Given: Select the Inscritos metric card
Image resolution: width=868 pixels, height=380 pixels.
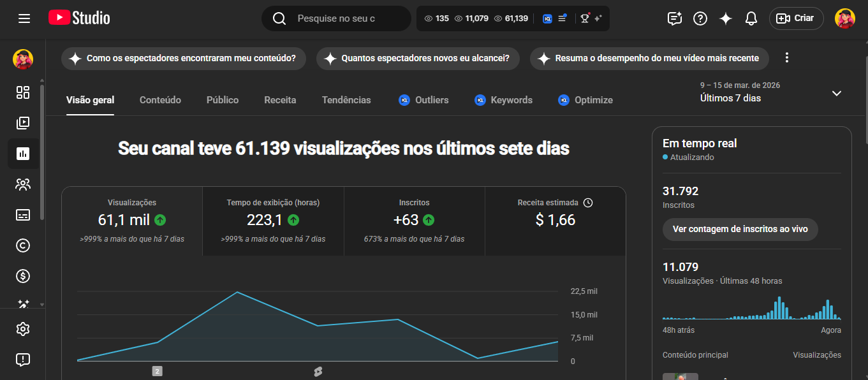Looking at the screenshot, I should 415,221.
